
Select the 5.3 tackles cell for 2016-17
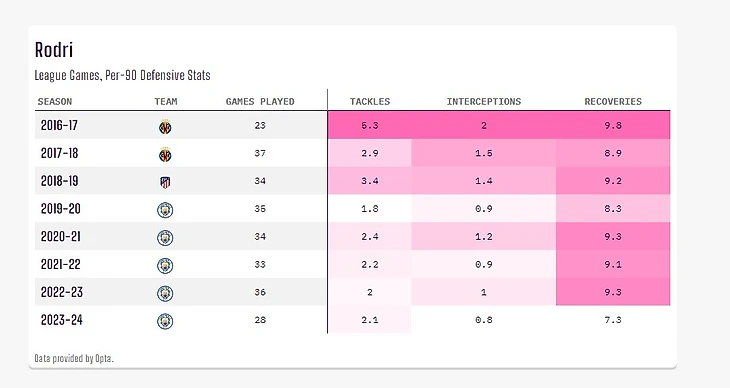click(370, 125)
